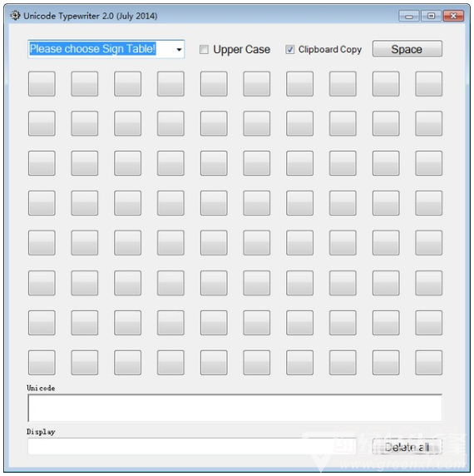Select the 'Please choose Sign Table!' combo box text
474x476 pixels.
tap(93, 49)
